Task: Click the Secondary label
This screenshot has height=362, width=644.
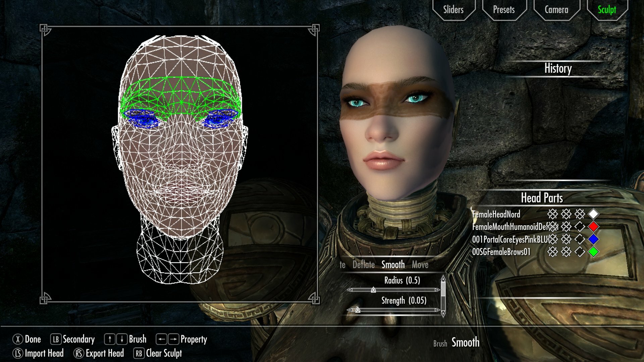Action: coord(79,339)
